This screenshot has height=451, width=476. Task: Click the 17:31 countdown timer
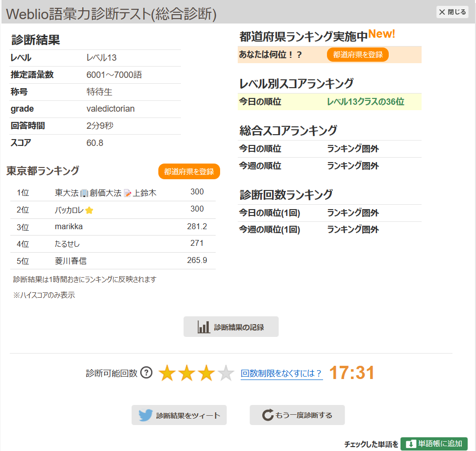click(x=351, y=373)
